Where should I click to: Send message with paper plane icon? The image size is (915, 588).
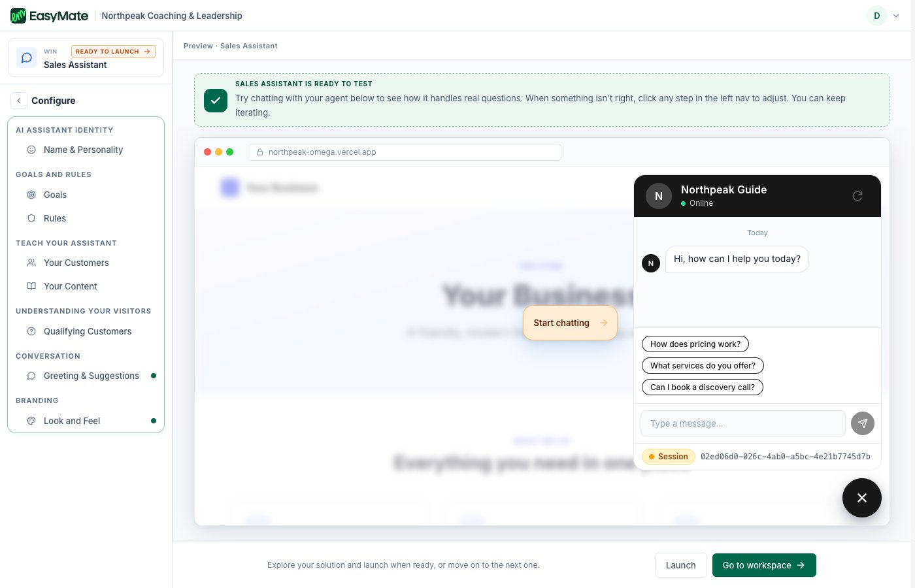click(x=863, y=423)
